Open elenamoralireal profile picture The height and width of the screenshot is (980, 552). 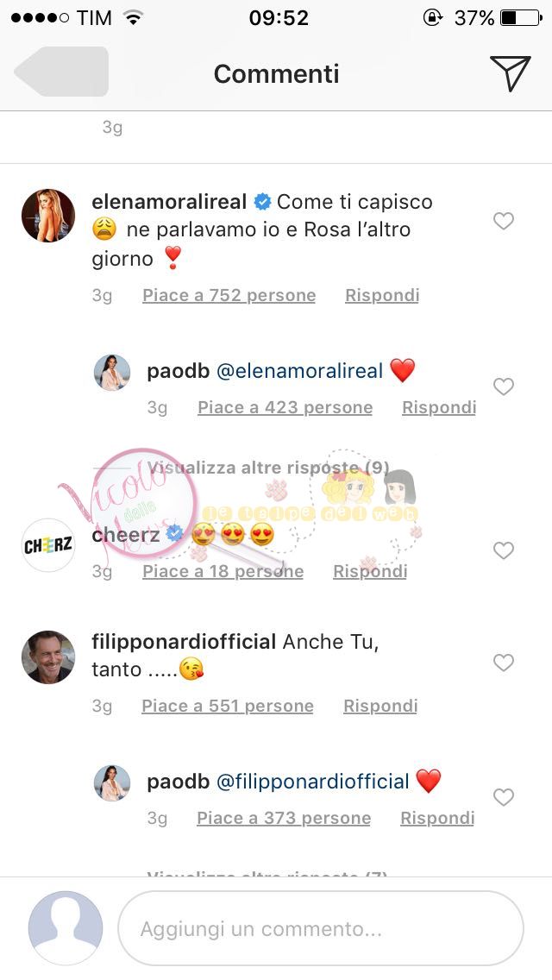[x=48, y=215]
